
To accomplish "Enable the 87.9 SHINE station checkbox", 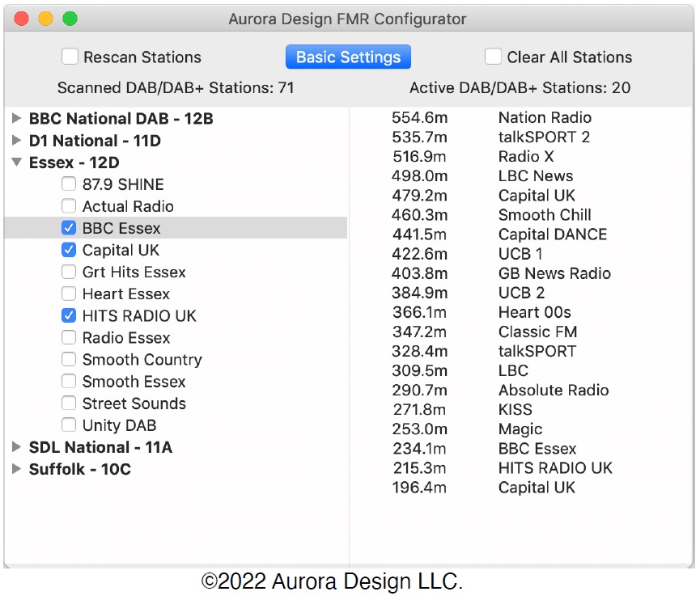I will [x=68, y=184].
